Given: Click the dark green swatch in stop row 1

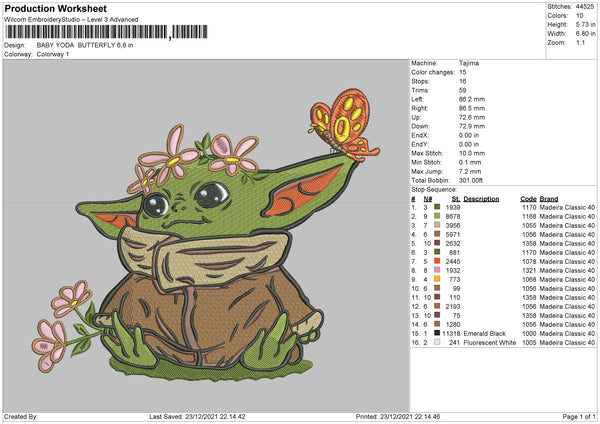Looking at the screenshot, I should pos(437,207).
